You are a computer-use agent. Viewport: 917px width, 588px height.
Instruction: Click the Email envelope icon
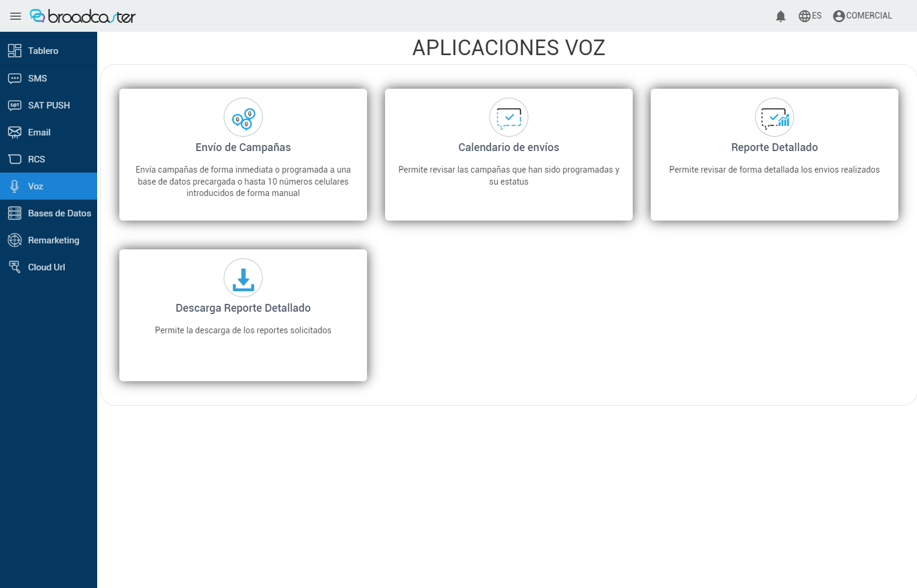[14, 132]
